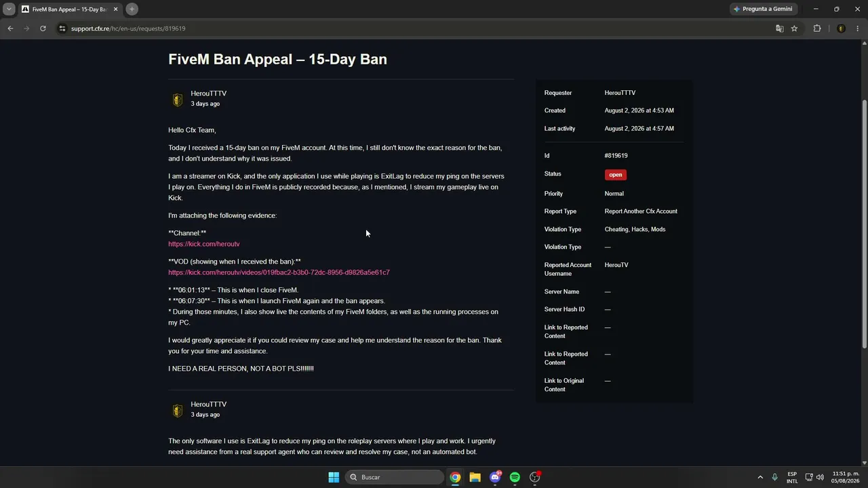Open a new browser tab

pos(132,9)
